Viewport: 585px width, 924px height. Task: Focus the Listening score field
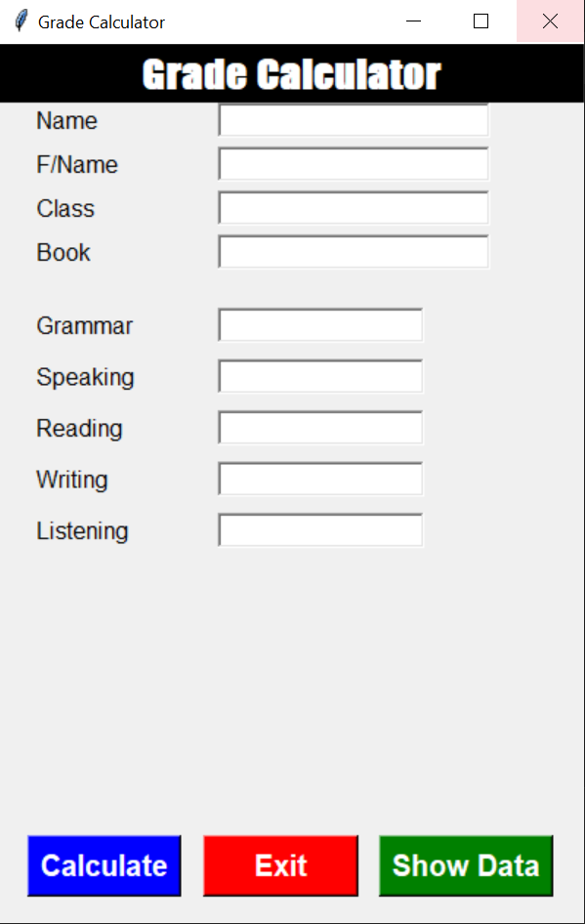319,529
